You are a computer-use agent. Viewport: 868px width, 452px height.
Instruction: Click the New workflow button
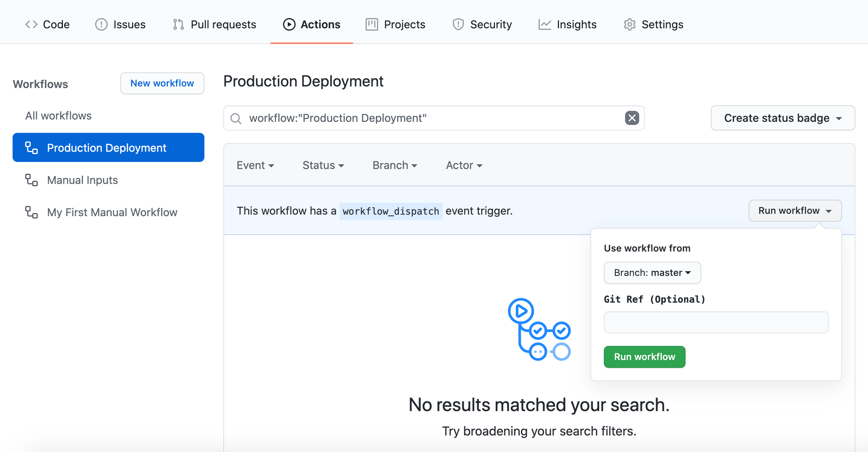[162, 83]
